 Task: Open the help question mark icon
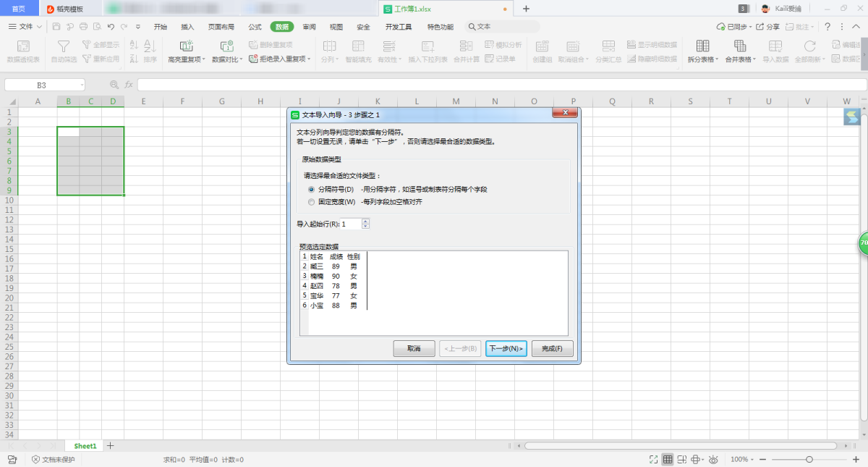pos(827,27)
